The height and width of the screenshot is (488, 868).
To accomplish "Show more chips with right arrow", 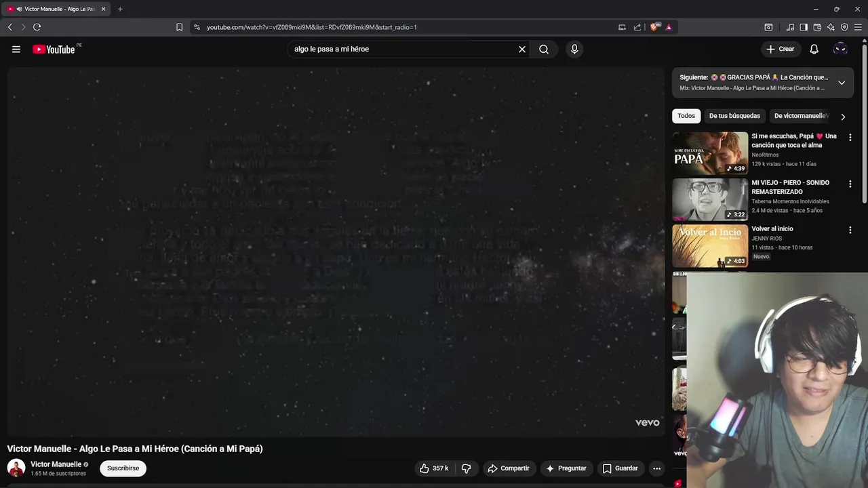I will [843, 117].
